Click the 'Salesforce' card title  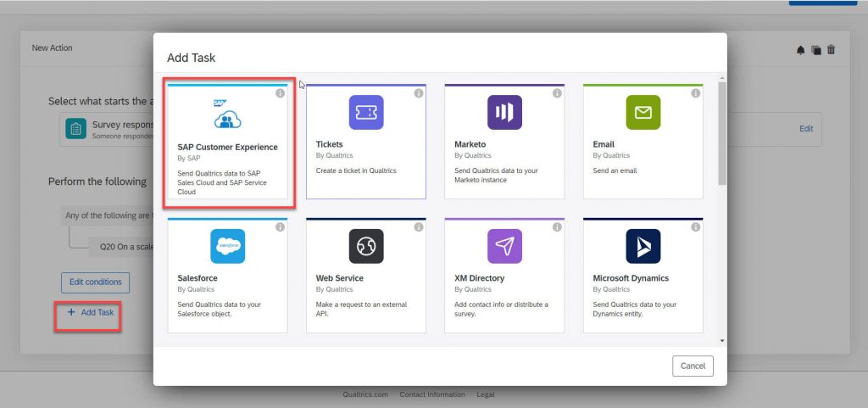coord(197,278)
